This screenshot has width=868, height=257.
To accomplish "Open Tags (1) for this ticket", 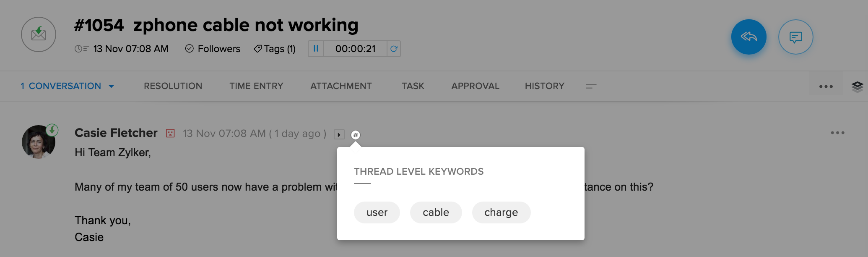I will (x=275, y=49).
